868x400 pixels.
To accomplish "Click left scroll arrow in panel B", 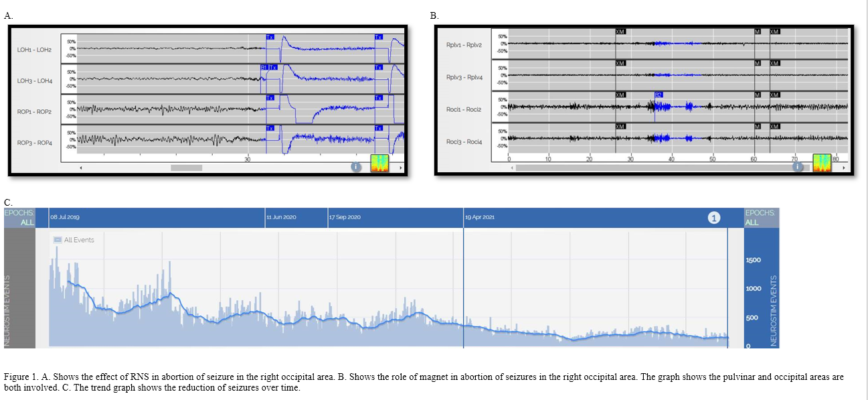I will pos(512,168).
